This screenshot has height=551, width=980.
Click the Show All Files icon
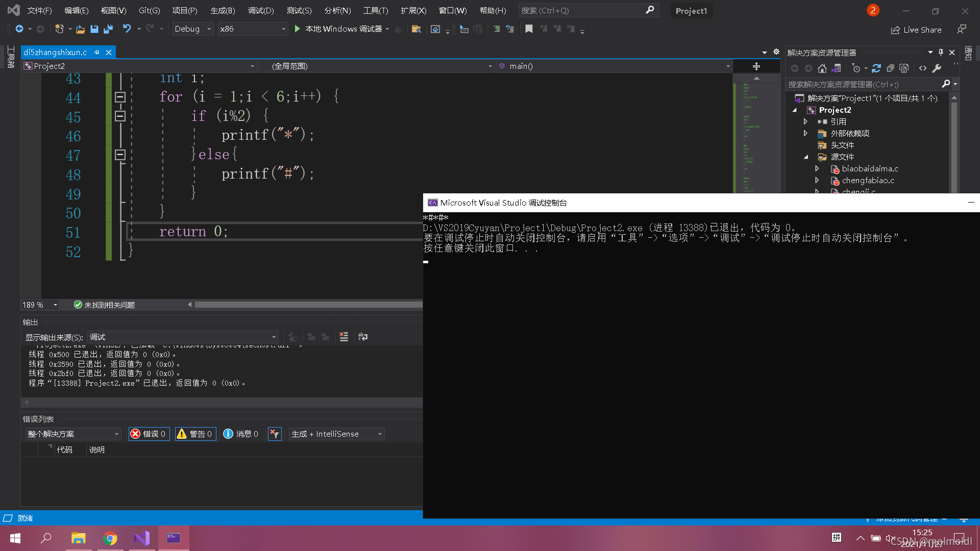pos(904,68)
